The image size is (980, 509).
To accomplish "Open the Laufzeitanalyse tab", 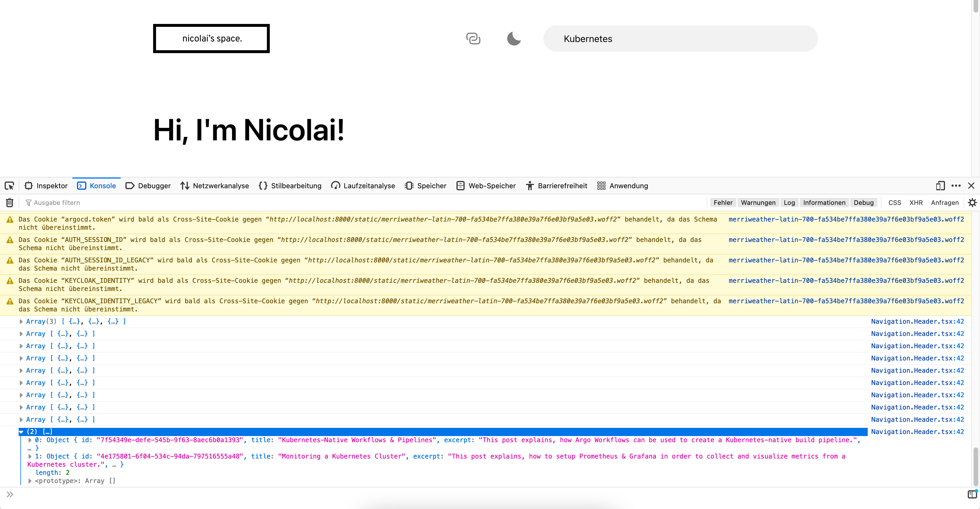I will coord(363,186).
